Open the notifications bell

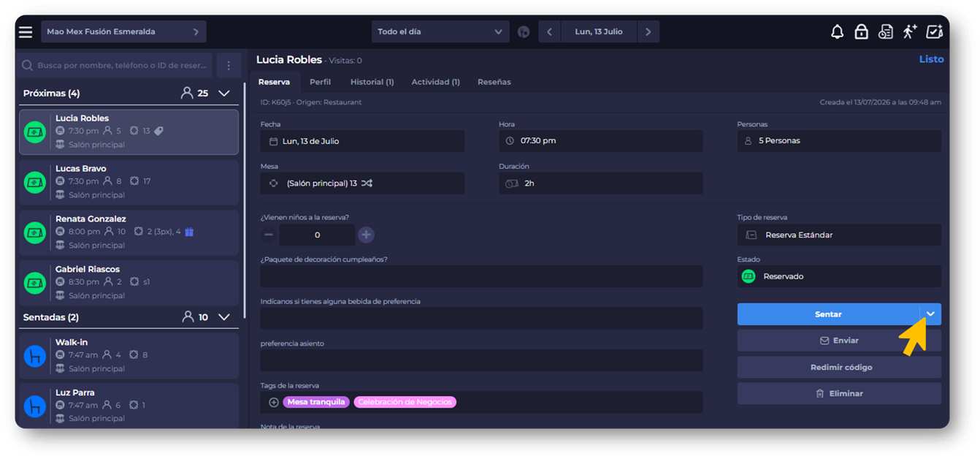(x=837, y=32)
